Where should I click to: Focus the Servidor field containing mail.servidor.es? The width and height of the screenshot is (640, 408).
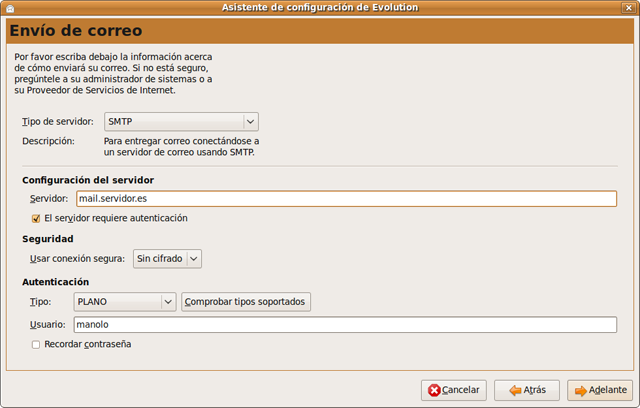(346, 198)
